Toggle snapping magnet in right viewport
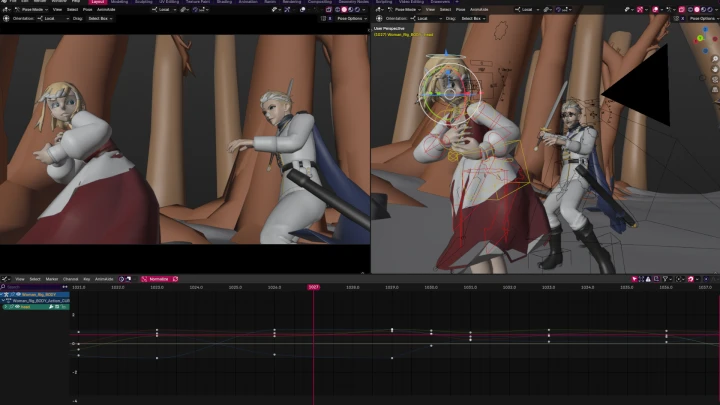This screenshot has height=405, width=720. pos(558,10)
